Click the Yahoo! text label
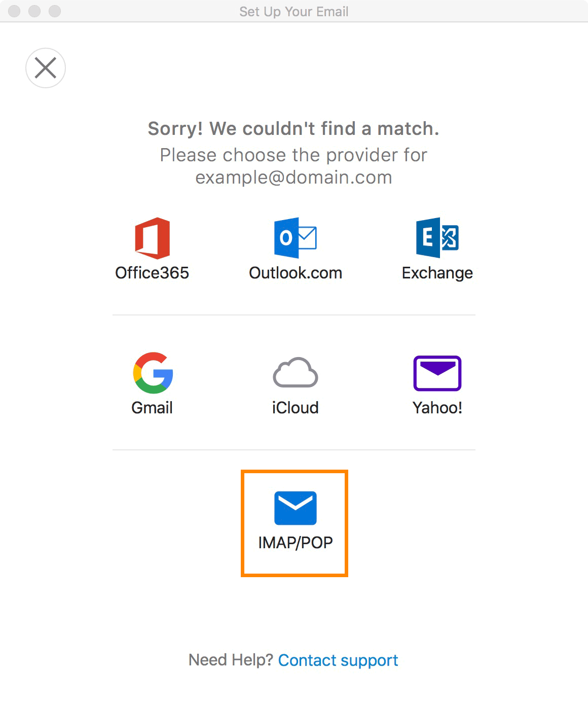The image size is (588, 707). [437, 408]
